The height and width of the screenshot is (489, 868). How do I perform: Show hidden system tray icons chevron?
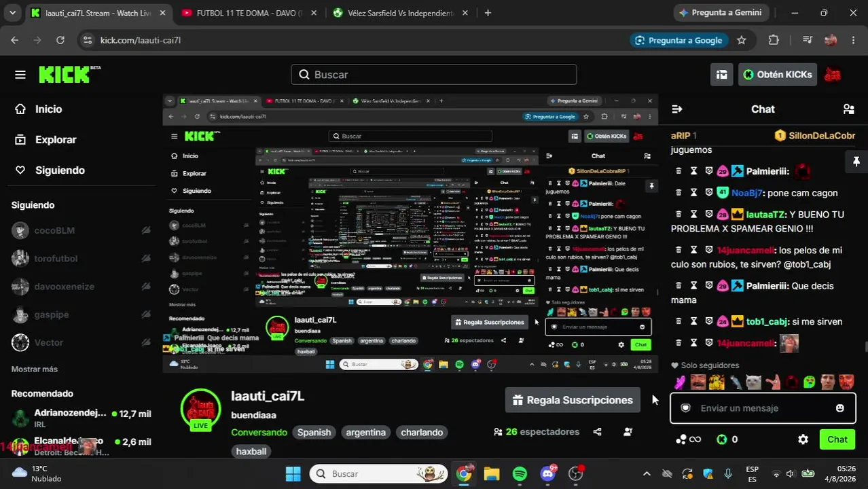coord(647,474)
